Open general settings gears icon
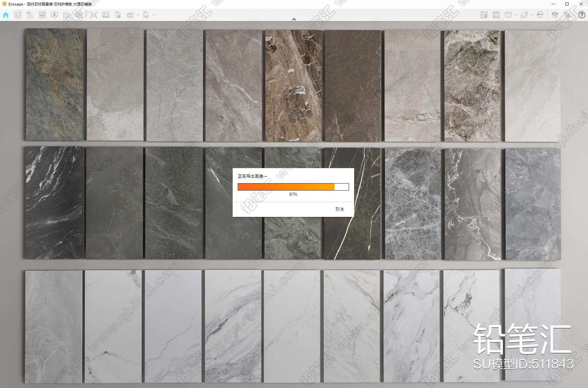 567,15
